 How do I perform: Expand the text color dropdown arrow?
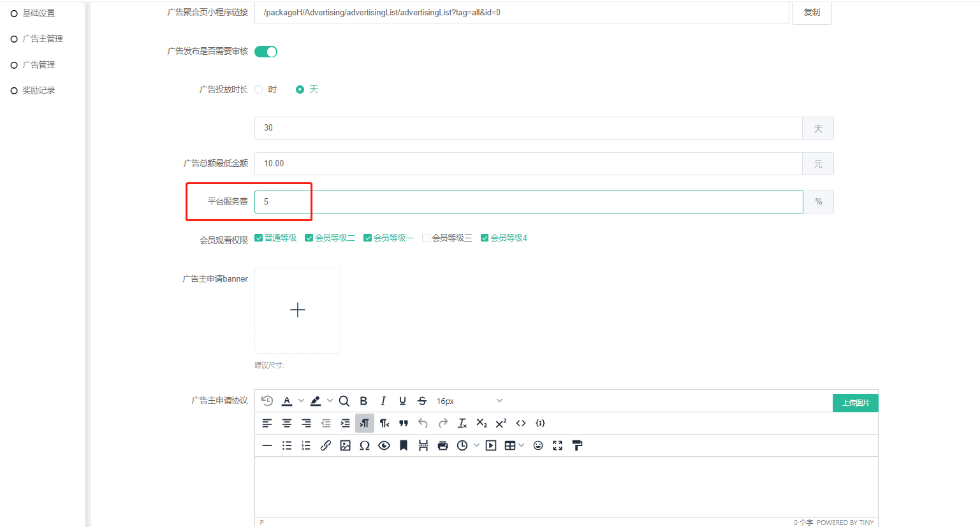tap(302, 401)
